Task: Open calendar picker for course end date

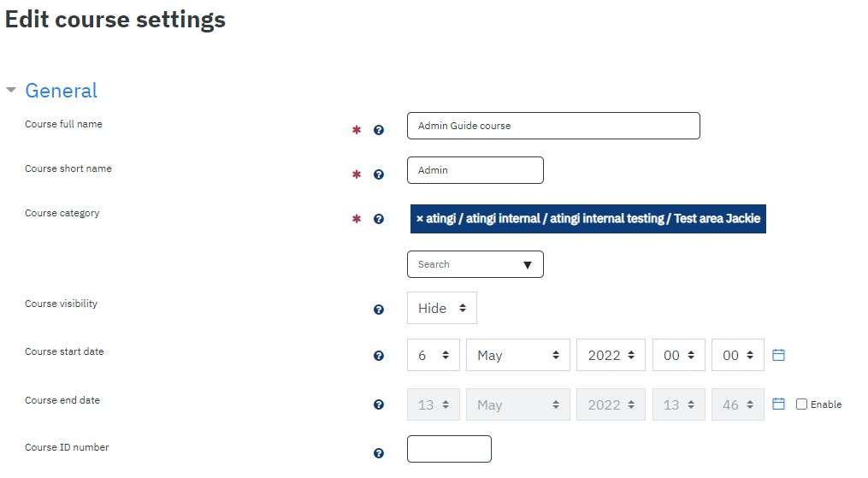Action: [x=778, y=404]
